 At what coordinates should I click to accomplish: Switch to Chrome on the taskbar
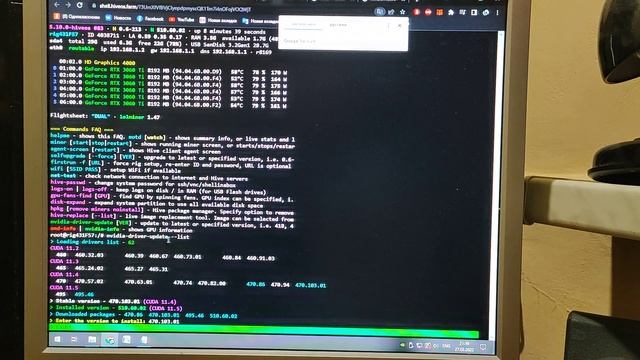click(110, 340)
